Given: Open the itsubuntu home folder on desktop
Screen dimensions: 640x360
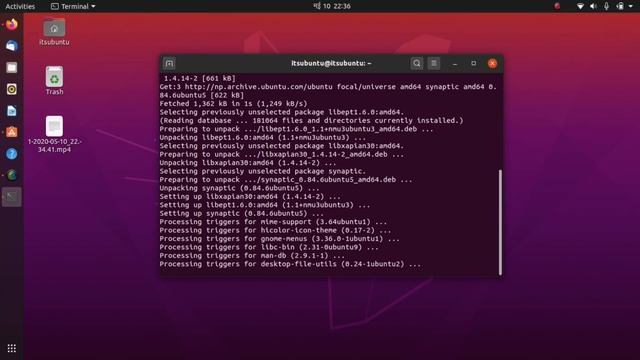Looking at the screenshot, I should pos(54,31).
